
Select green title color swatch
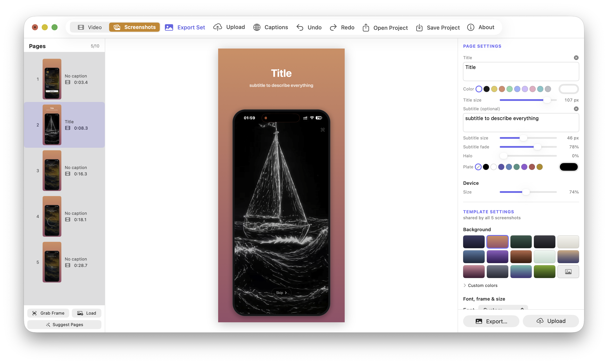click(x=509, y=89)
